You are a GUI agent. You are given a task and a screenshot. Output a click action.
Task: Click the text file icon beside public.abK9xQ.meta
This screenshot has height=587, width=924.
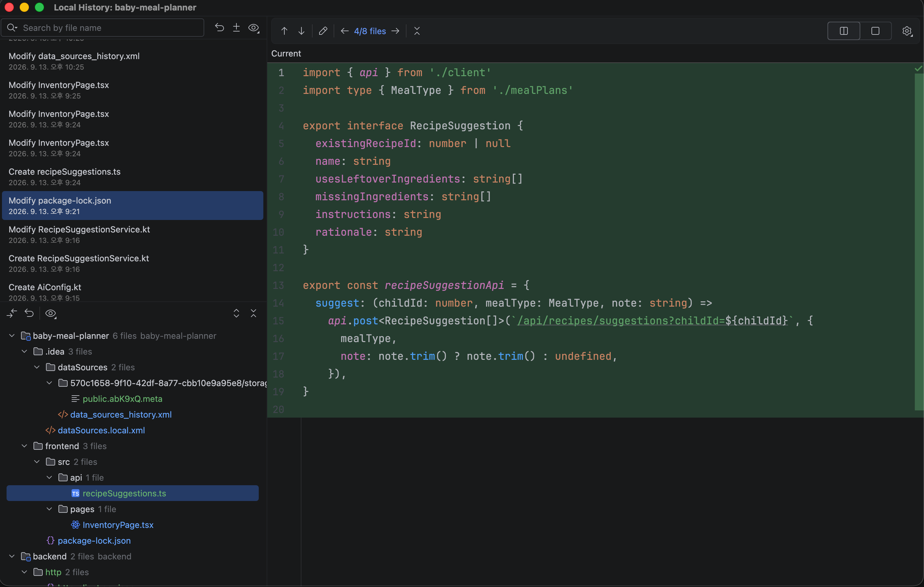click(x=76, y=399)
